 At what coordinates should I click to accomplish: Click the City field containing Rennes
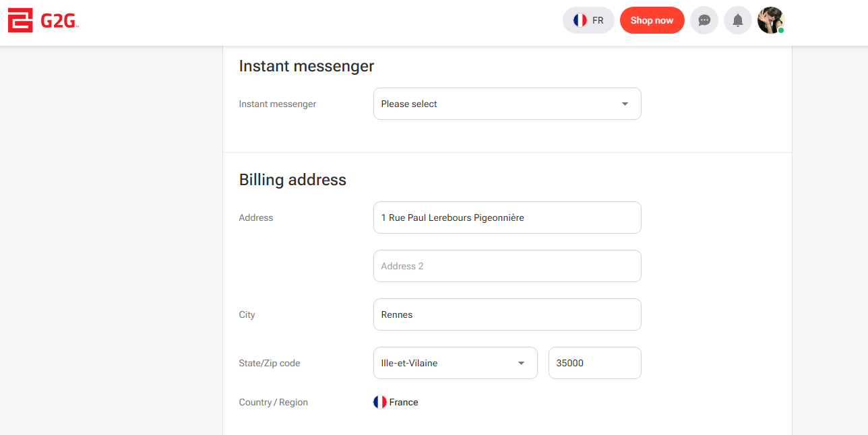(x=507, y=314)
